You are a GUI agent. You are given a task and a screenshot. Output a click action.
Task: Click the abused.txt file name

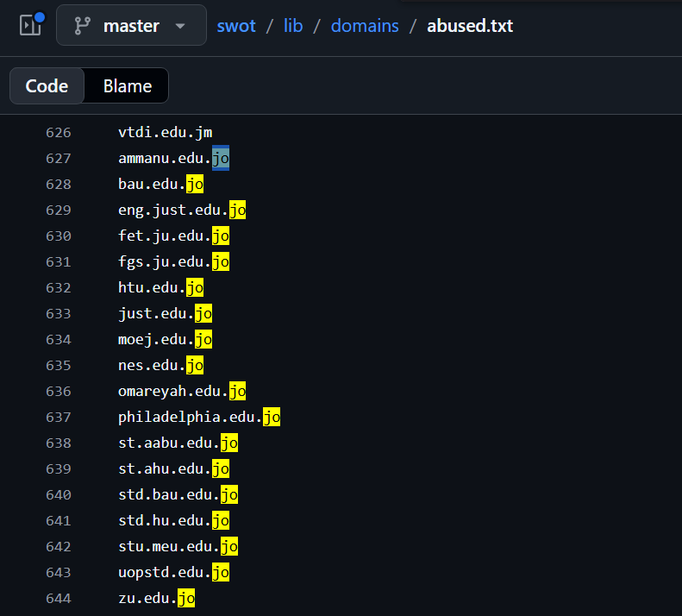(x=470, y=26)
